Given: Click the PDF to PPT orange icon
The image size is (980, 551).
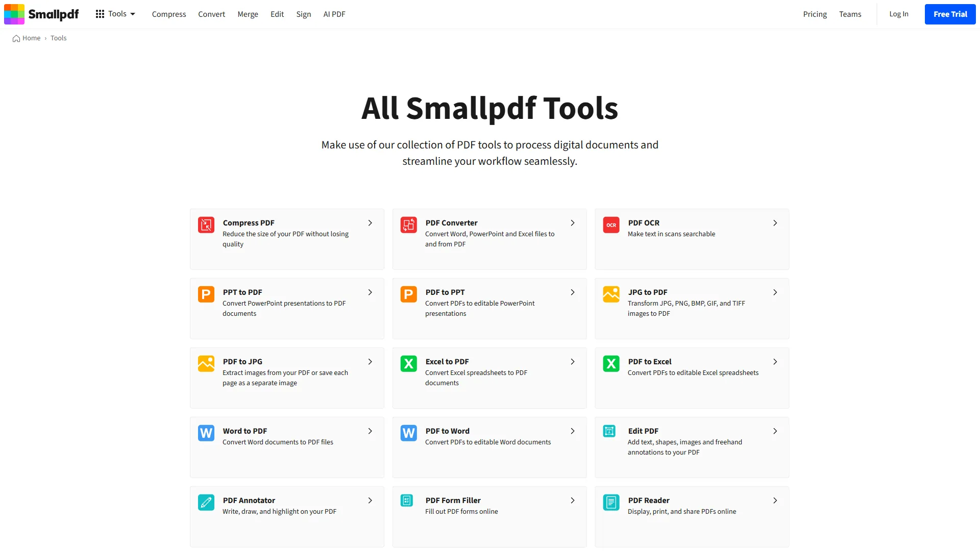Looking at the screenshot, I should pos(409,294).
